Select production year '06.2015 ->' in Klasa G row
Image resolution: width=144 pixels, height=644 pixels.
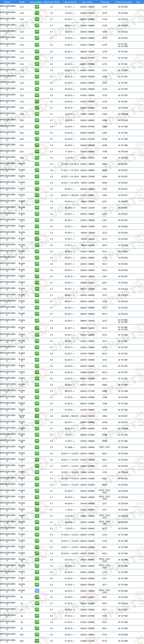pos(70,391)
